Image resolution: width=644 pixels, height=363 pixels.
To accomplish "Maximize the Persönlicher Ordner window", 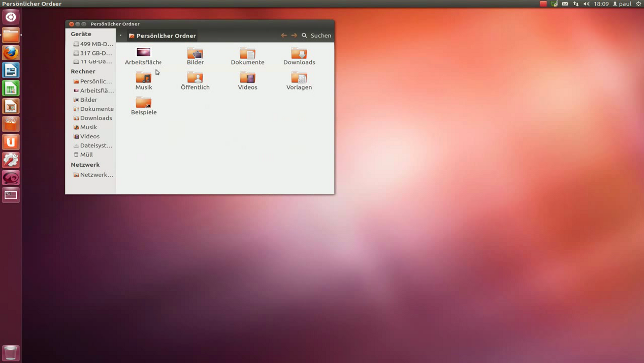I will tap(84, 24).
